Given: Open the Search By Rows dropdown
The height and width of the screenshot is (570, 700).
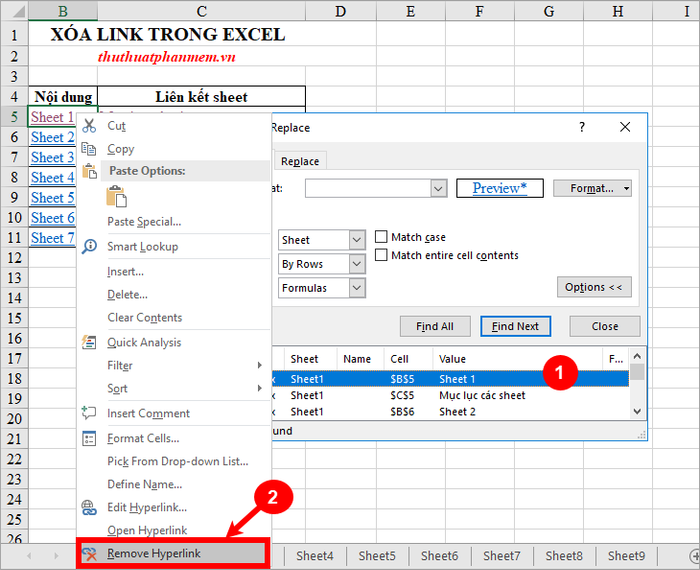Looking at the screenshot, I should click(356, 264).
